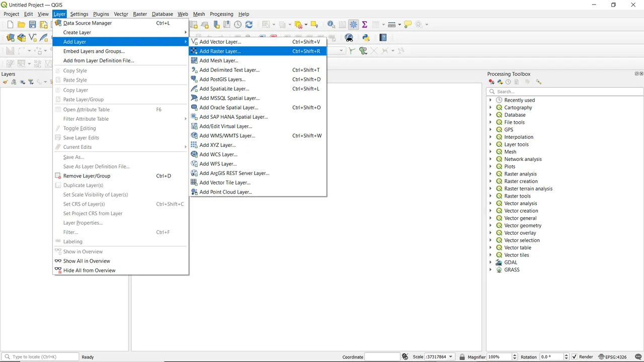The image size is (644, 362).
Task: Open the Statistical Summary sigma icon
Action: tap(364, 24)
